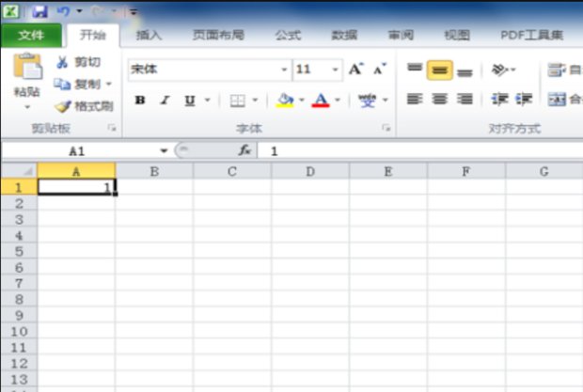Undo the last action
This screenshot has height=392, width=583.
[63, 11]
